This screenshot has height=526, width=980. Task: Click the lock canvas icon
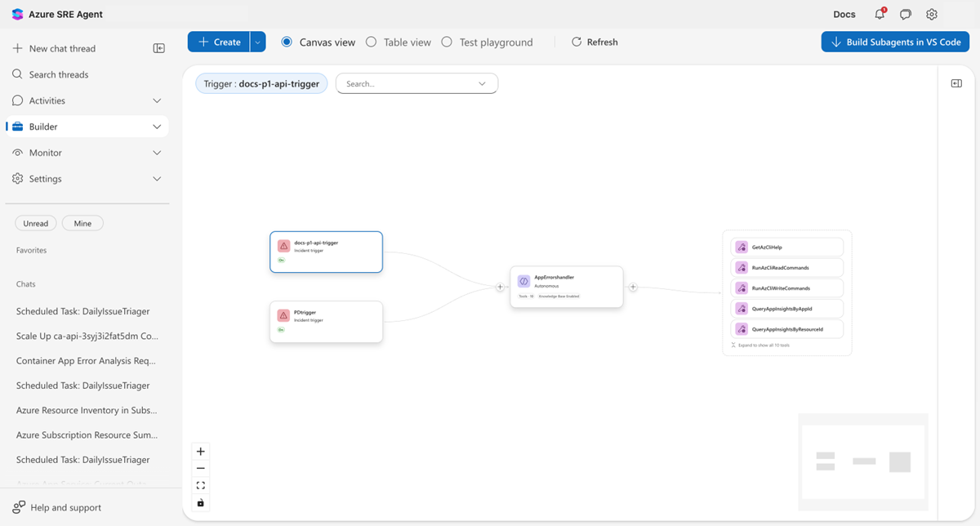click(x=200, y=502)
